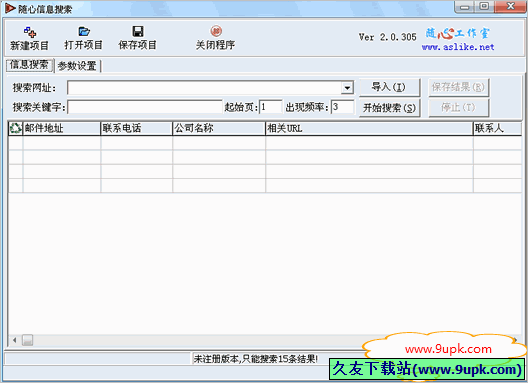Click the 保存结果(R) button

coord(458,87)
